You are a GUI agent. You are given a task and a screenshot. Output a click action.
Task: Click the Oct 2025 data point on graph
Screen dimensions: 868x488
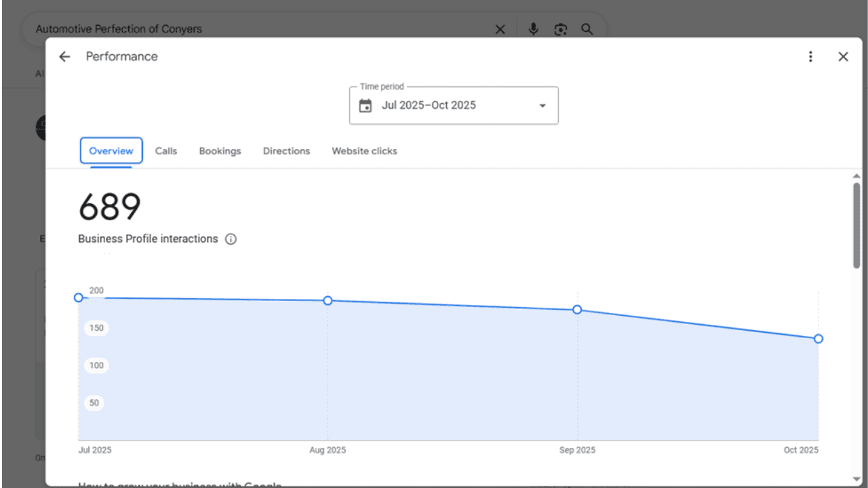click(818, 339)
